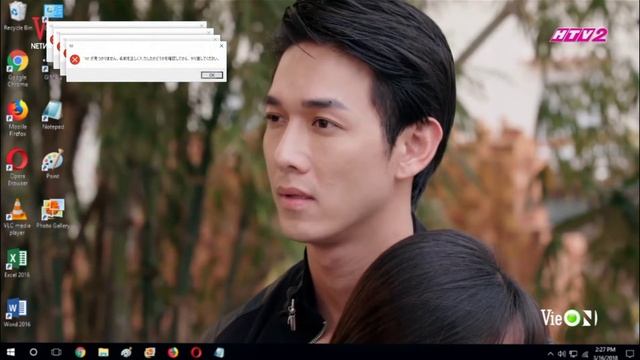Launch Opera from the taskbar
The width and height of the screenshot is (640, 360).
click(196, 352)
